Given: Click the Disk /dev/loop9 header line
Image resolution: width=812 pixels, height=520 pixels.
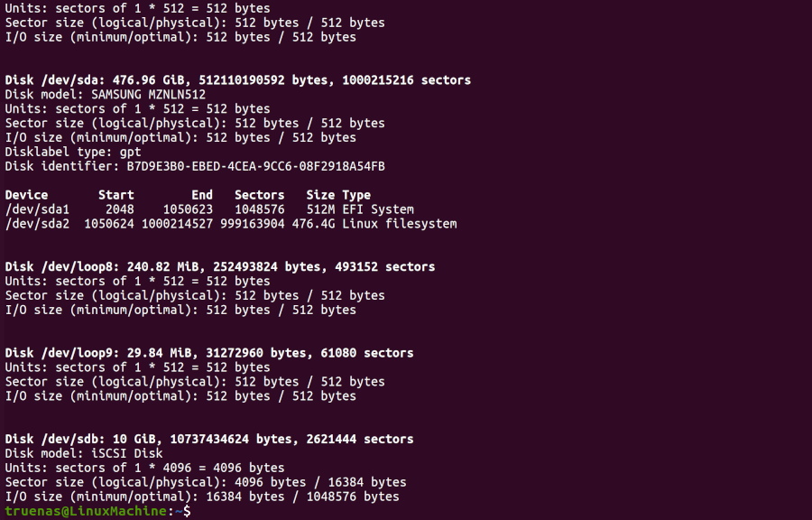Looking at the screenshot, I should tap(209, 353).
